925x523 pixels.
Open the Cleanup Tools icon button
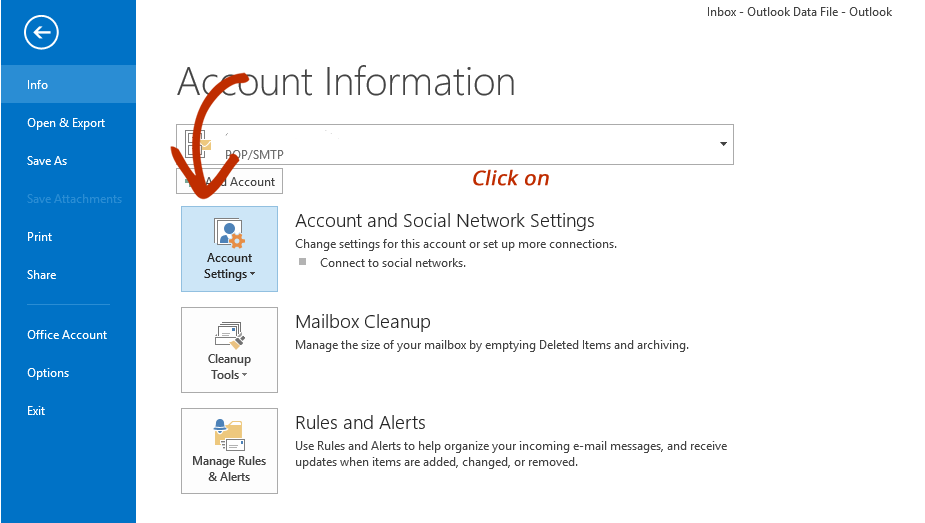(x=229, y=350)
